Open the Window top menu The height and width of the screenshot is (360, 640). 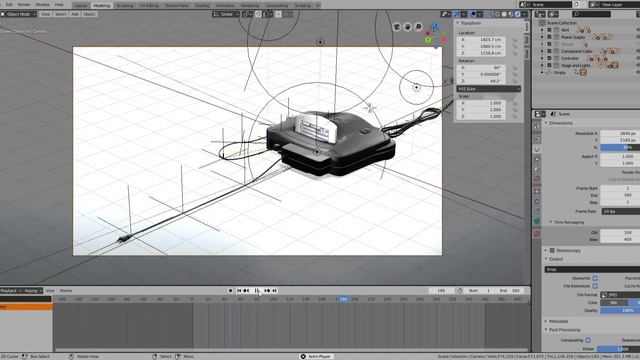42,4
